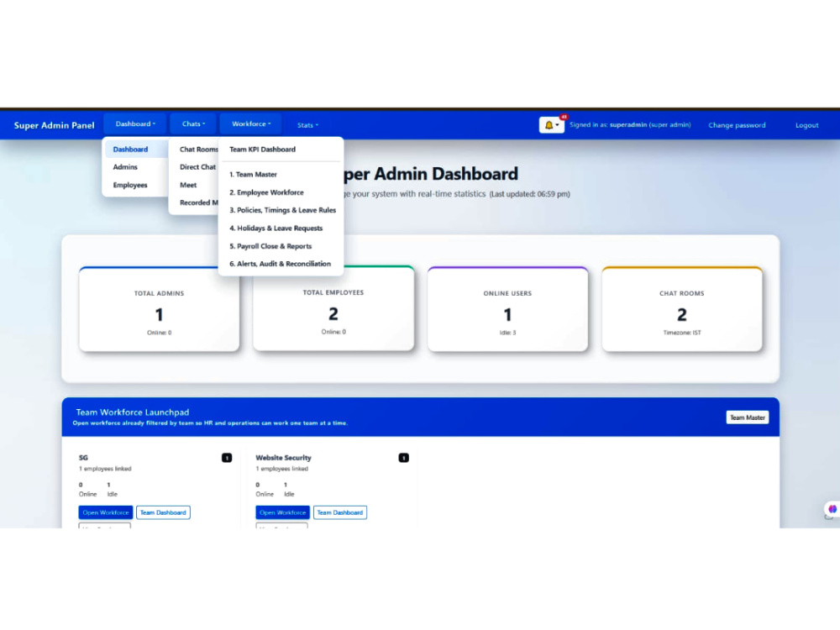
Task: Click Open Workforce for SG team
Action: coord(106,512)
